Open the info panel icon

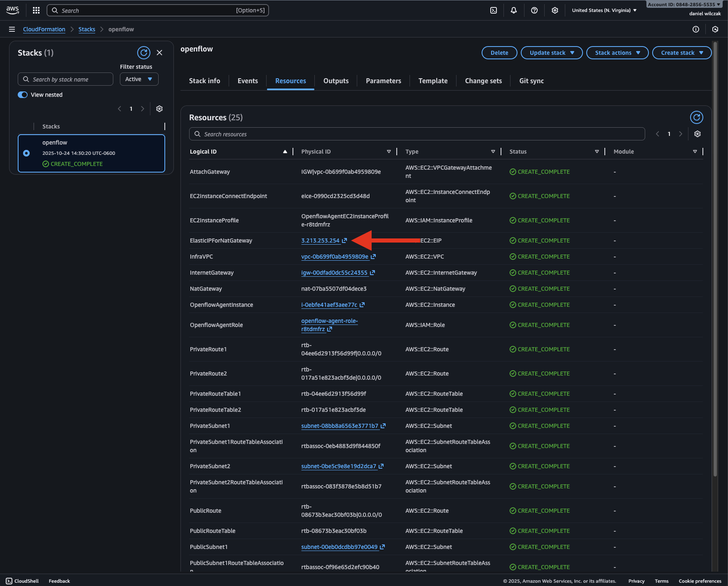coord(695,29)
